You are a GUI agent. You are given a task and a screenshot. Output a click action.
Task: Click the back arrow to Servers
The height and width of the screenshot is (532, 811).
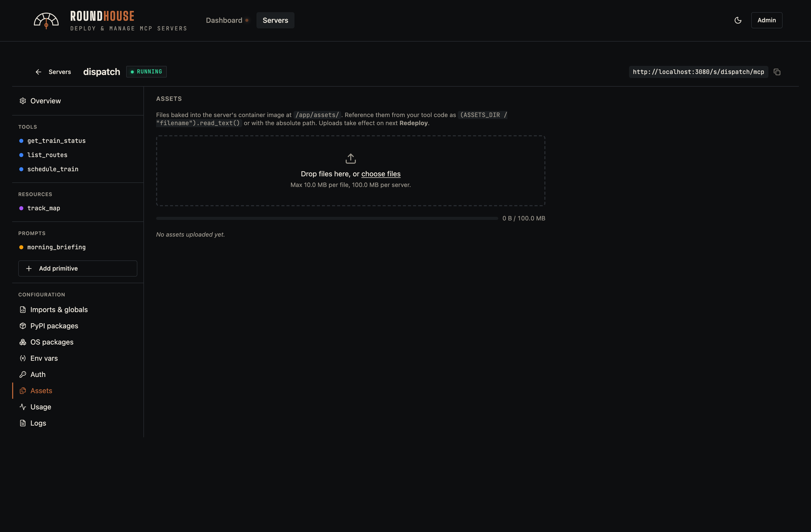pyautogui.click(x=39, y=72)
